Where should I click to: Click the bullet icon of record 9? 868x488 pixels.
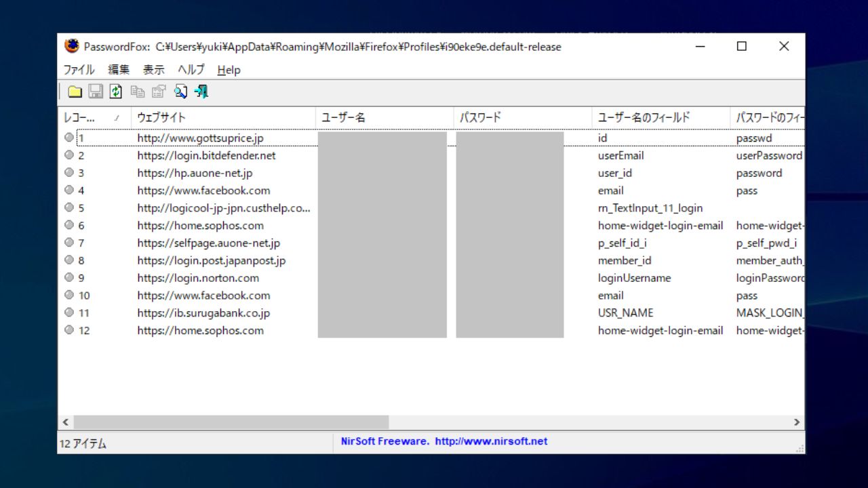pos(69,278)
